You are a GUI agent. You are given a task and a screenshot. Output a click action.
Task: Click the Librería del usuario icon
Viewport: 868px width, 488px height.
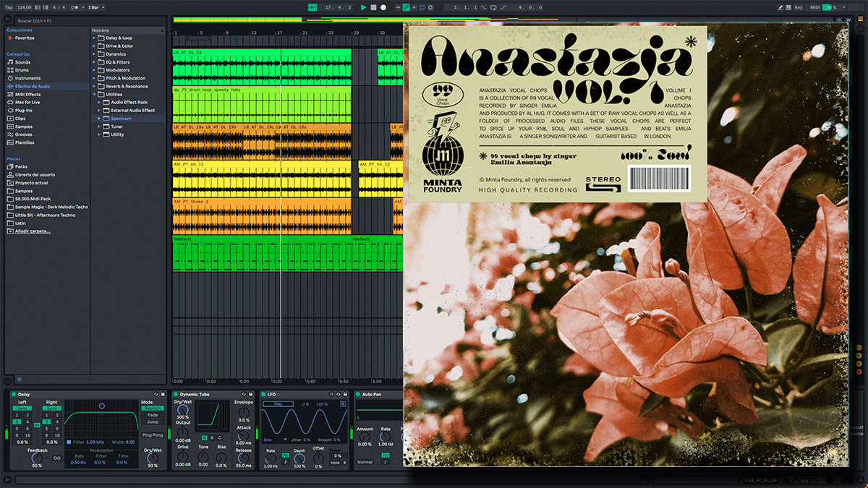pos(10,174)
